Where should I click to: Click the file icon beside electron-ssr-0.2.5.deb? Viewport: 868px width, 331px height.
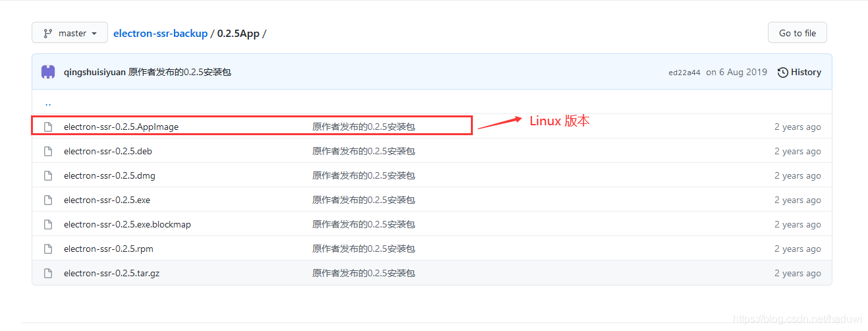tap(48, 151)
